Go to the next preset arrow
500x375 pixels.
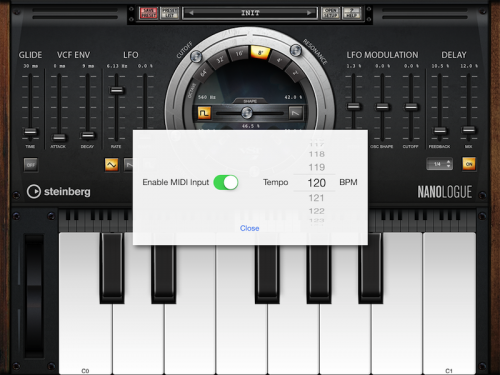point(309,13)
